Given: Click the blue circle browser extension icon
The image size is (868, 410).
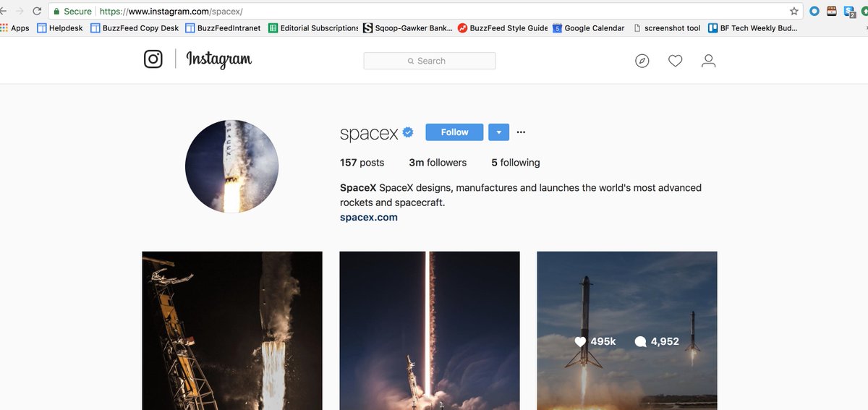Looking at the screenshot, I should pos(814,12).
